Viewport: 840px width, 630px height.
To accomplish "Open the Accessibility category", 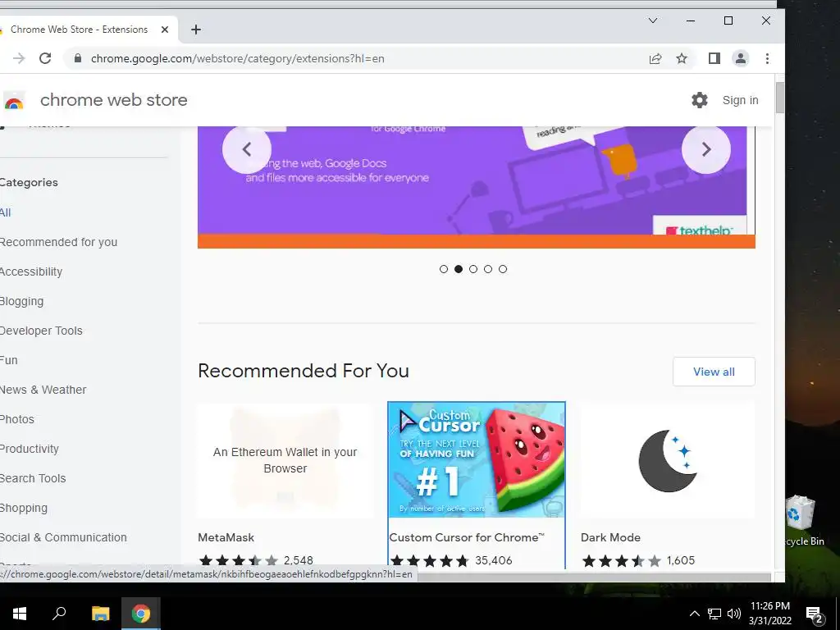I will tap(31, 272).
